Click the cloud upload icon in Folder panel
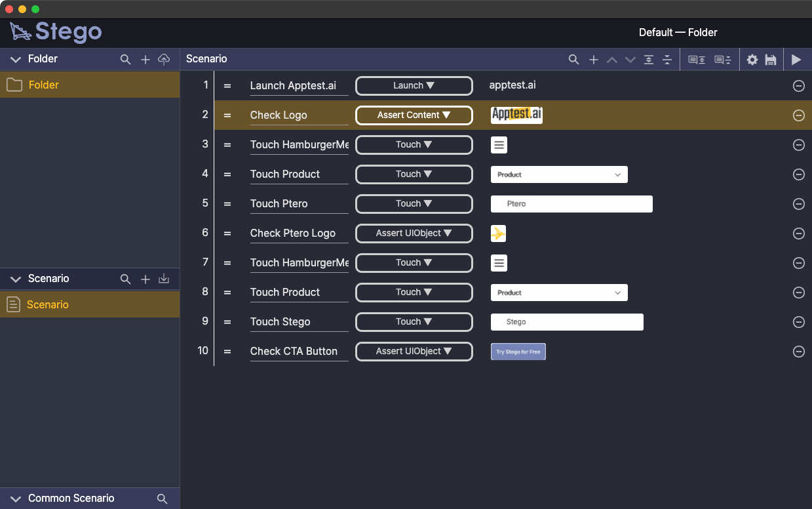 click(x=164, y=60)
